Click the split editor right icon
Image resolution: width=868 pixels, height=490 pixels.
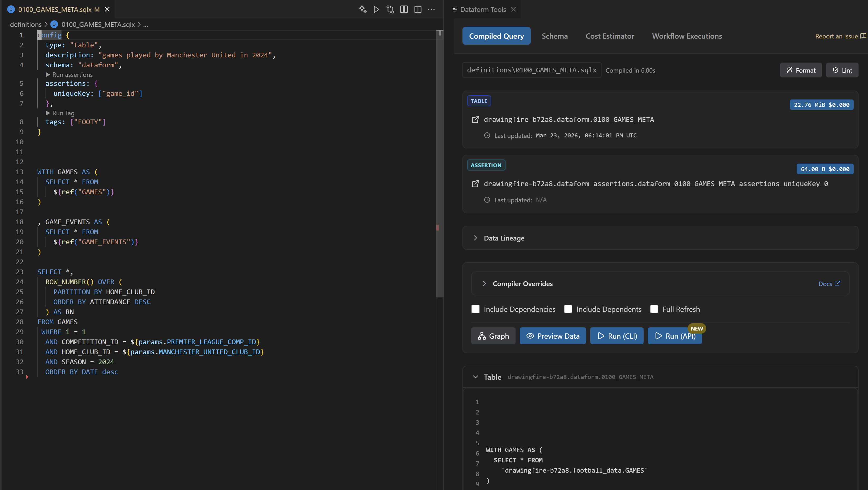[x=418, y=9]
